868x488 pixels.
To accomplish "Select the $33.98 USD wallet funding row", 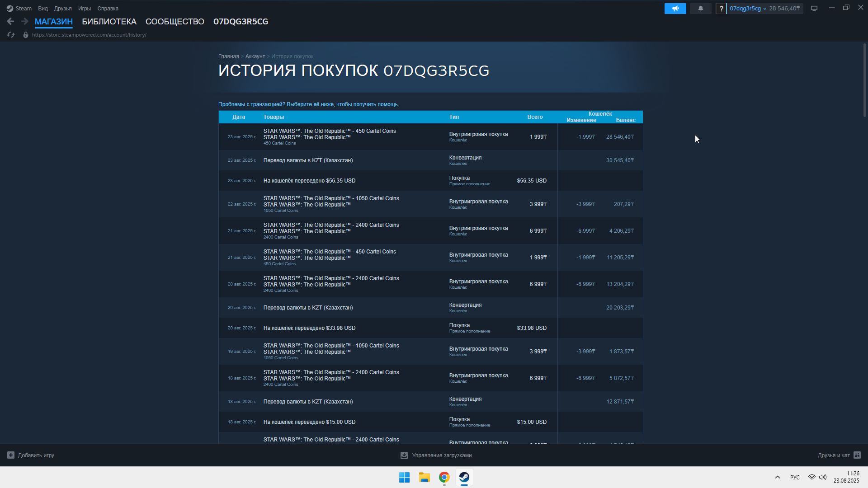I will [430, 328].
